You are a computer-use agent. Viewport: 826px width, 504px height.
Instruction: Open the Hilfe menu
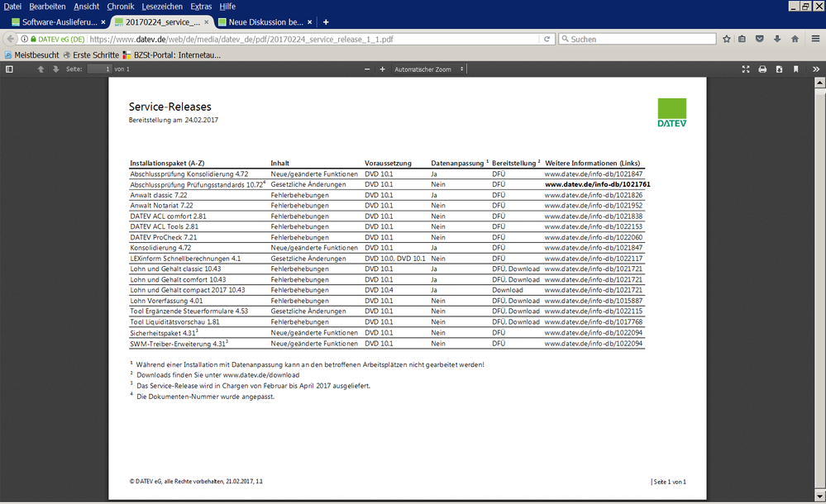point(227,7)
